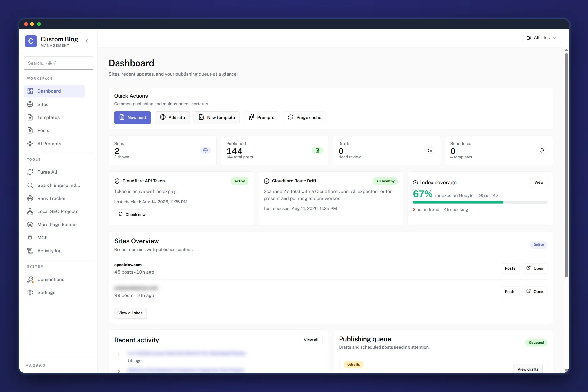Click the checklist icon in Drafts card
Screen dimensions: 588x392
(x=430, y=150)
